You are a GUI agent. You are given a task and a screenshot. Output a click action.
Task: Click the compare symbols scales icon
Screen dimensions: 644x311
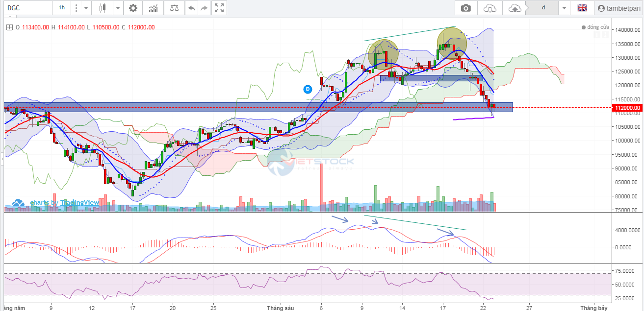point(174,8)
